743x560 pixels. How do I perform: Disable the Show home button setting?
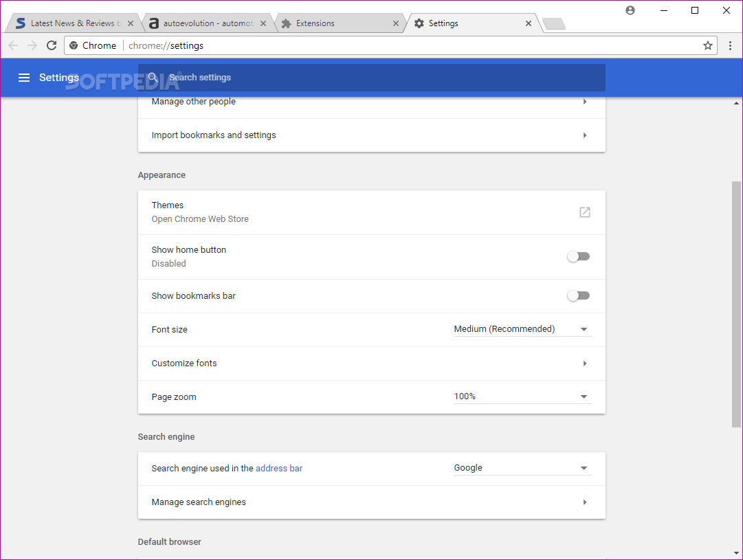pos(578,256)
